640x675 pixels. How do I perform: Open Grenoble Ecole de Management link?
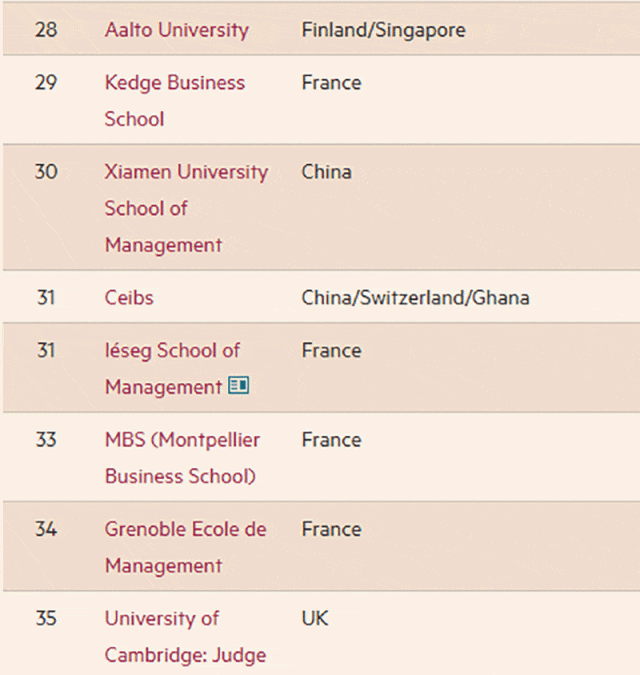186,547
